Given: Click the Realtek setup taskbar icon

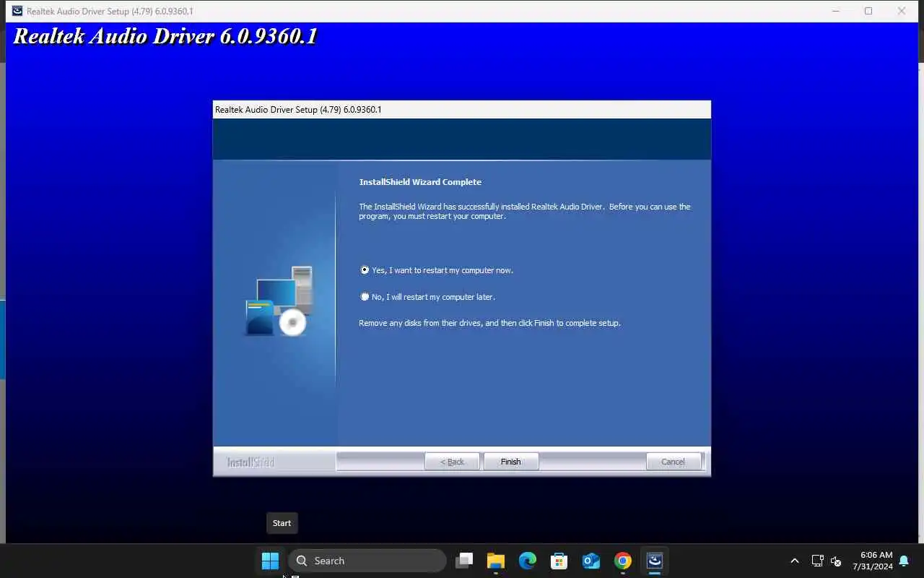Looking at the screenshot, I should coord(655,561).
